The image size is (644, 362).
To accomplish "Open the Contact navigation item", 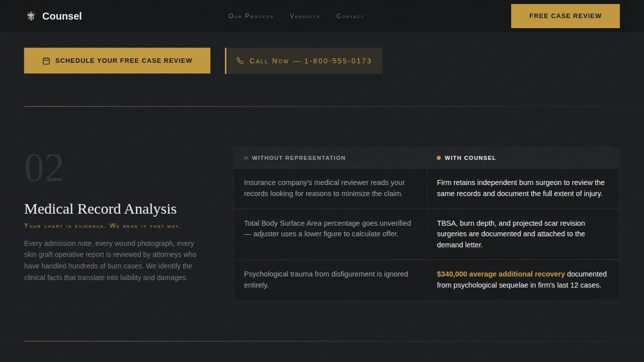I will [x=350, y=16].
